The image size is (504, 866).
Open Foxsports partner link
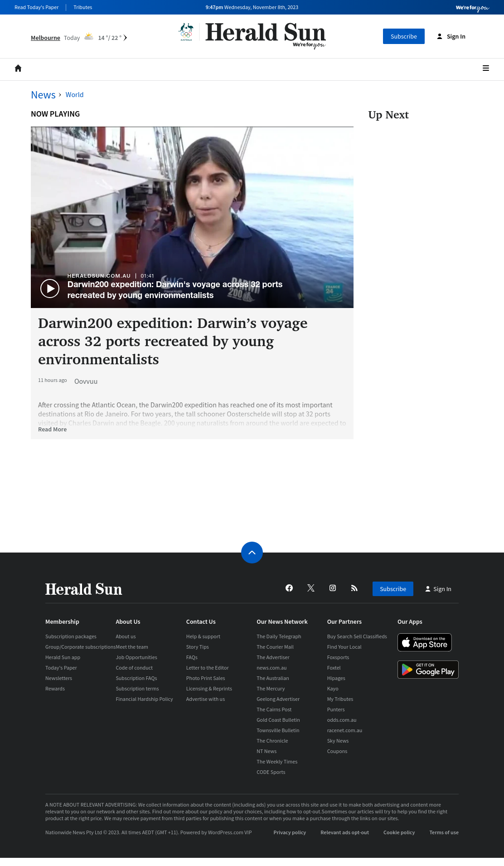coord(338,657)
